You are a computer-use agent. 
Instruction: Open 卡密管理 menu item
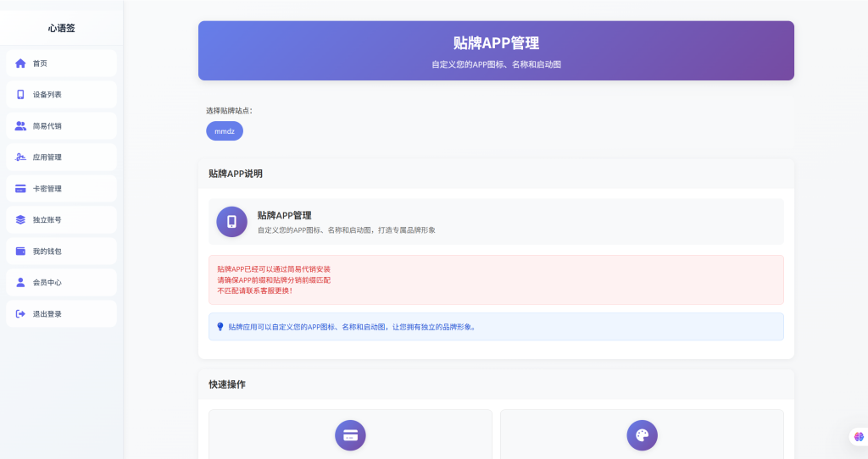click(x=61, y=189)
